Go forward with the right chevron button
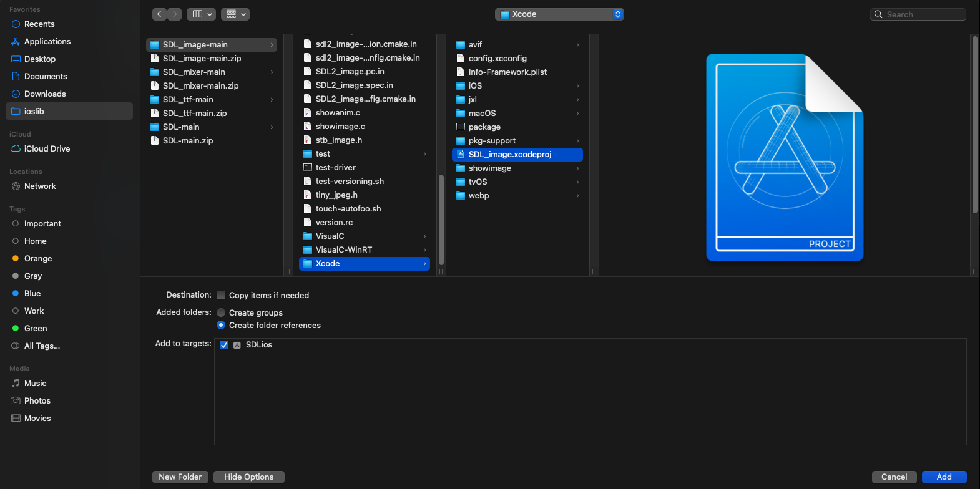 [x=175, y=14]
